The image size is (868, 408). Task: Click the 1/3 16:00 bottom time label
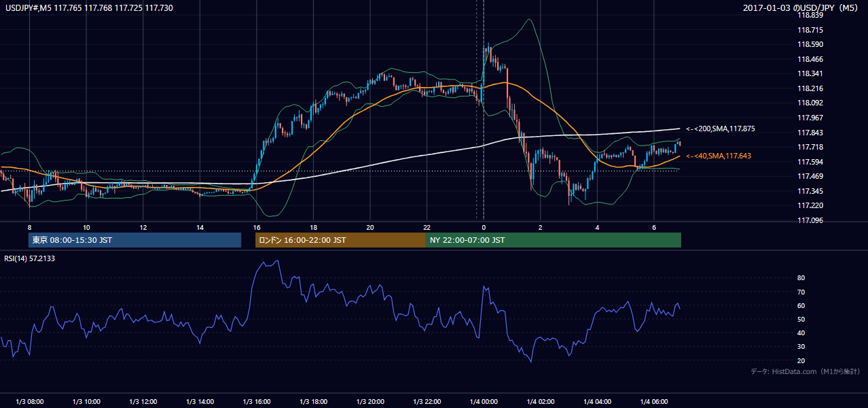pos(256,402)
